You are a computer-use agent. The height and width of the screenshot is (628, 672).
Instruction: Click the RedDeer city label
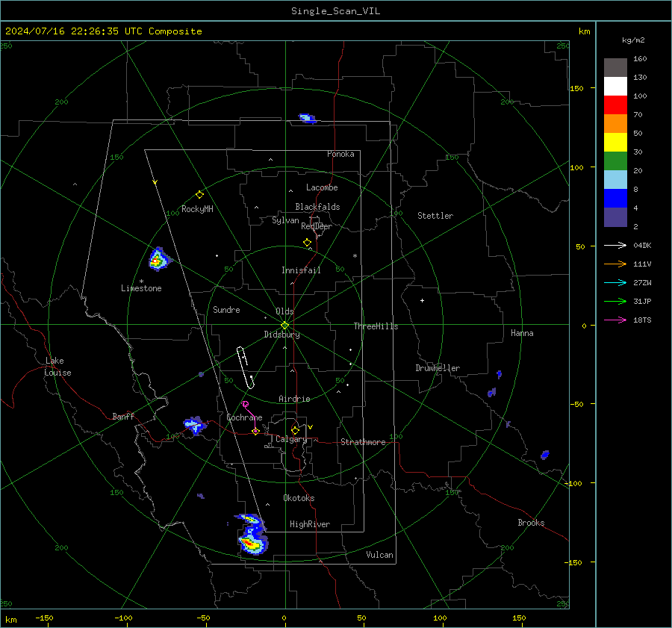(317, 226)
